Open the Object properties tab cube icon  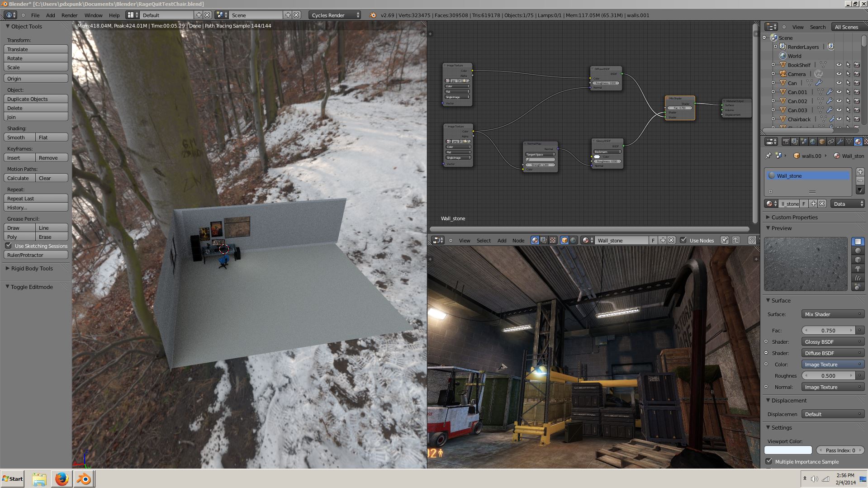pos(822,142)
